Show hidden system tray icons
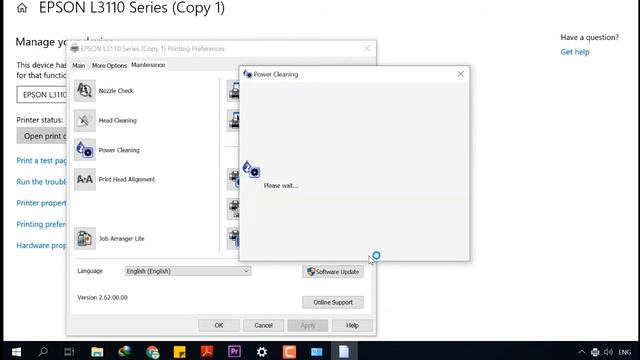 pos(582,352)
